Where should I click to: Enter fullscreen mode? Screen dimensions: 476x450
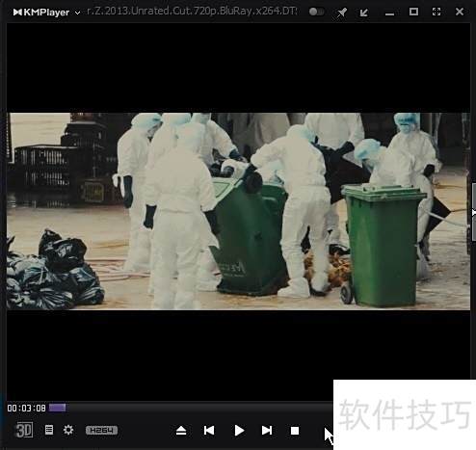point(436,12)
